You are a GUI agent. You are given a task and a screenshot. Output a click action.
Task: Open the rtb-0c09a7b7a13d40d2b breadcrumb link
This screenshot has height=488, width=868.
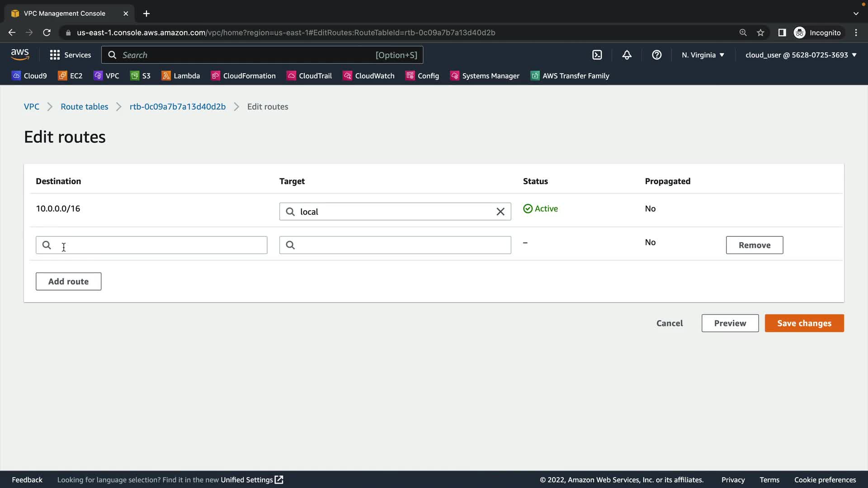tap(177, 107)
